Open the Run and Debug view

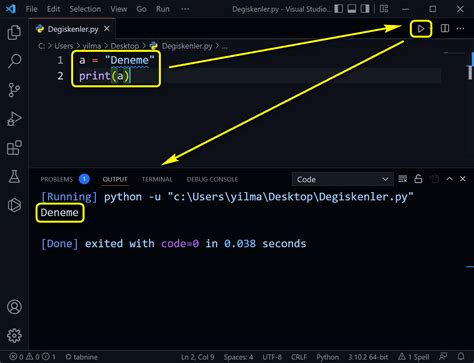click(x=14, y=119)
